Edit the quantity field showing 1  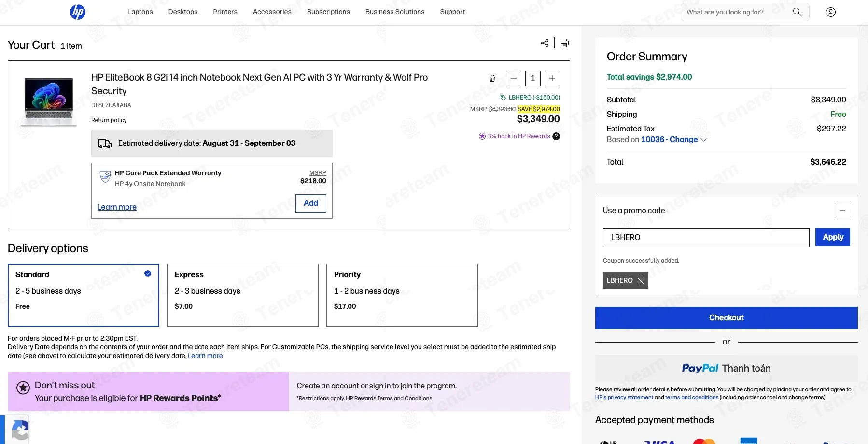pos(533,78)
